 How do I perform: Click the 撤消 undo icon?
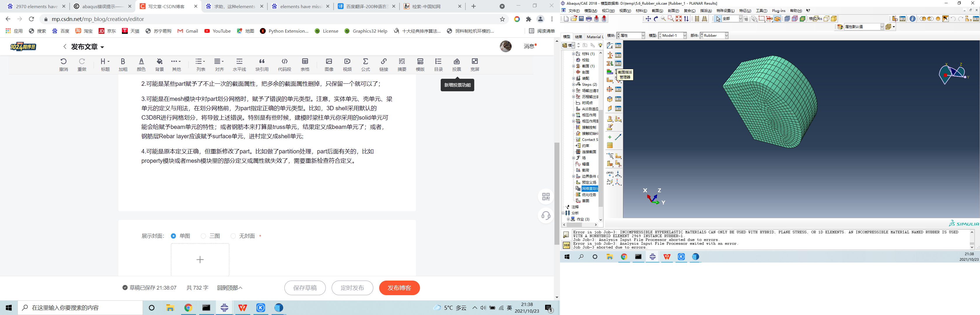tap(64, 61)
